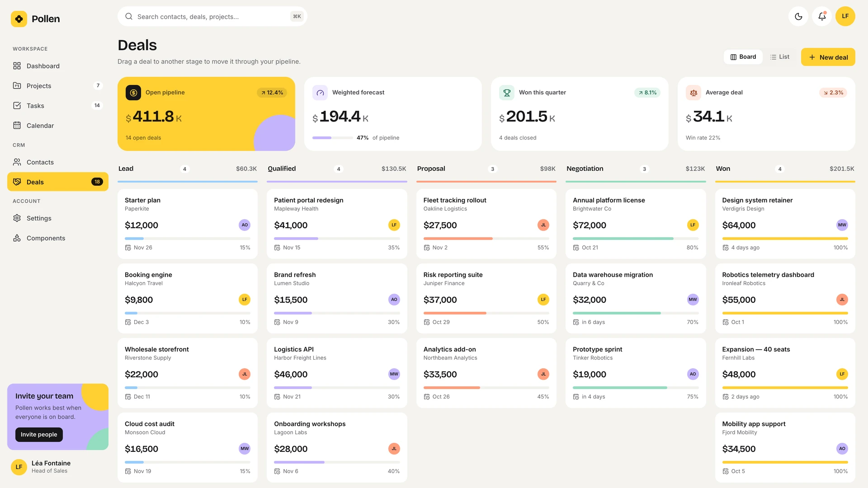Screen dimensions: 868x488
Task: Click the Negotiation column header
Action: 636,169
